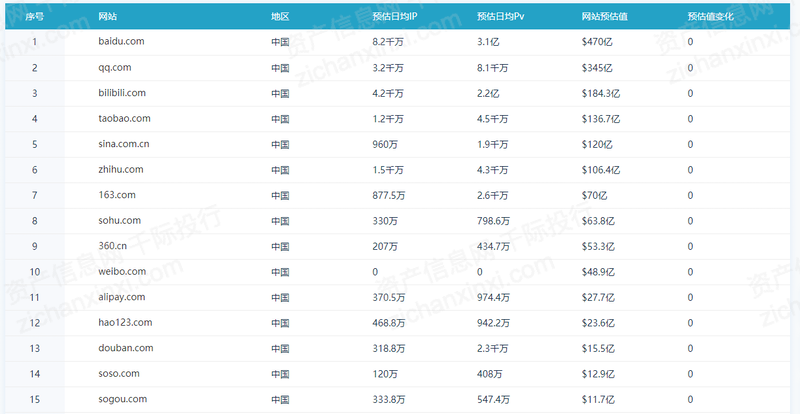This screenshot has width=800, height=414.
Task: Click the 2.3千万 daily PV value
Action: coord(492,349)
